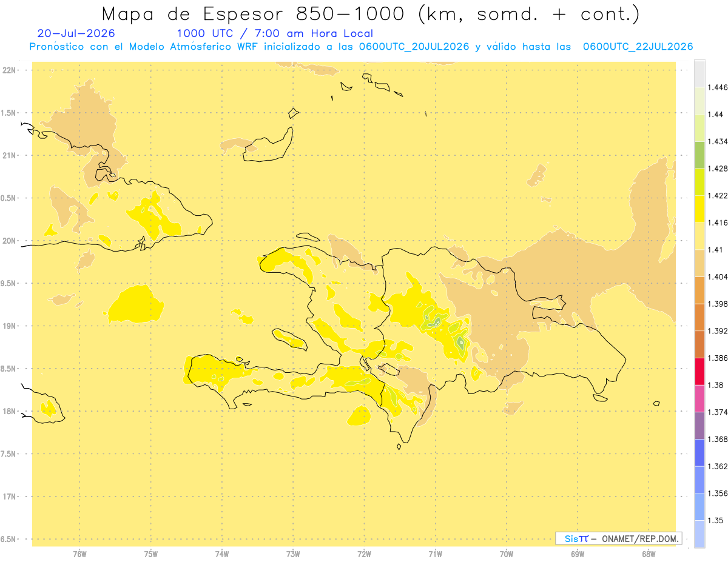Click the legend value '1.368'
The height and width of the screenshot is (562, 728).
(x=717, y=439)
